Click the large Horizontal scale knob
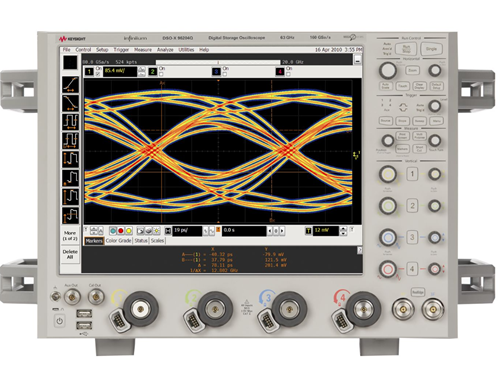500x375 pixels. point(388,70)
